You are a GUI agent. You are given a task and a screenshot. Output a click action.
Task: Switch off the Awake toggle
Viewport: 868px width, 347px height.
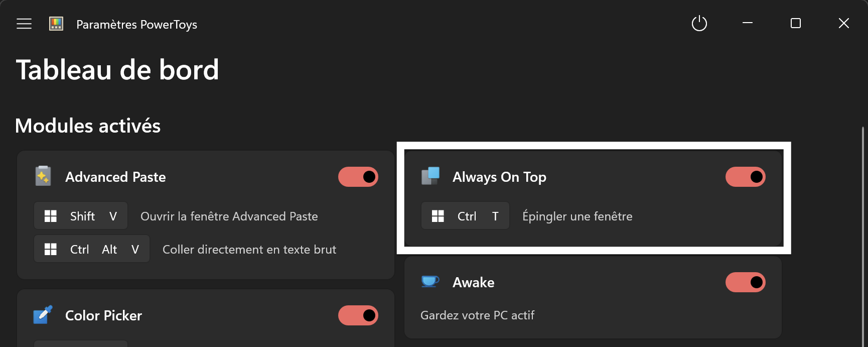tap(746, 282)
